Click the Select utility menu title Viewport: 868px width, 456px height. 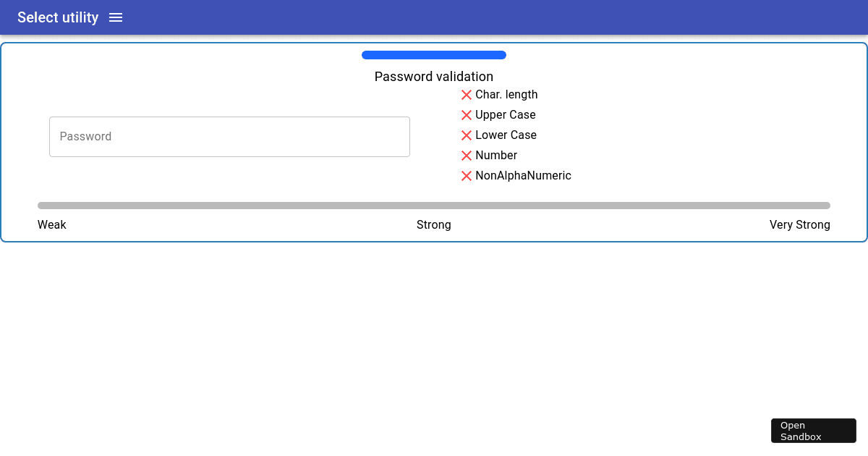click(x=57, y=17)
